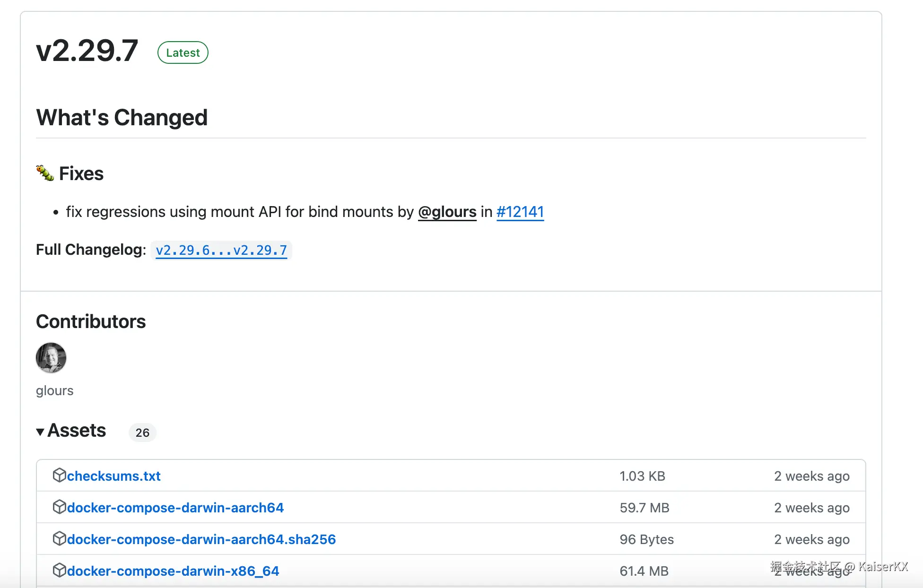Download checksums.txt file
The width and height of the screenshot is (923, 588).
(113, 476)
